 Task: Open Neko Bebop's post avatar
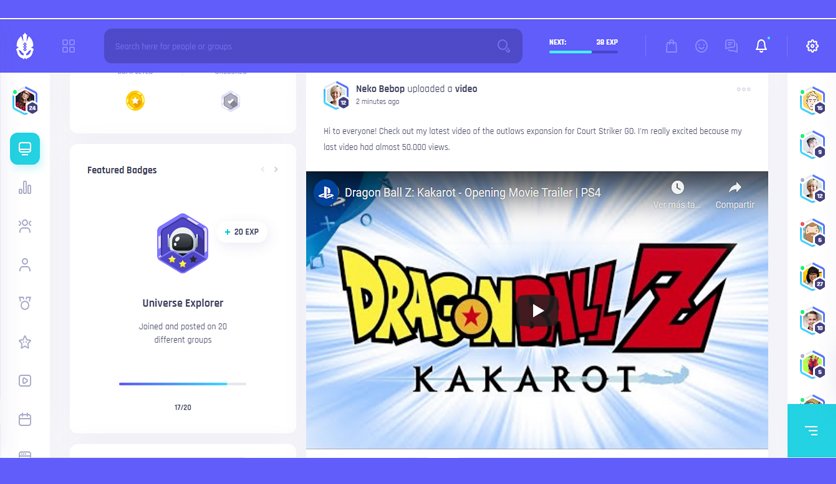pyautogui.click(x=336, y=95)
